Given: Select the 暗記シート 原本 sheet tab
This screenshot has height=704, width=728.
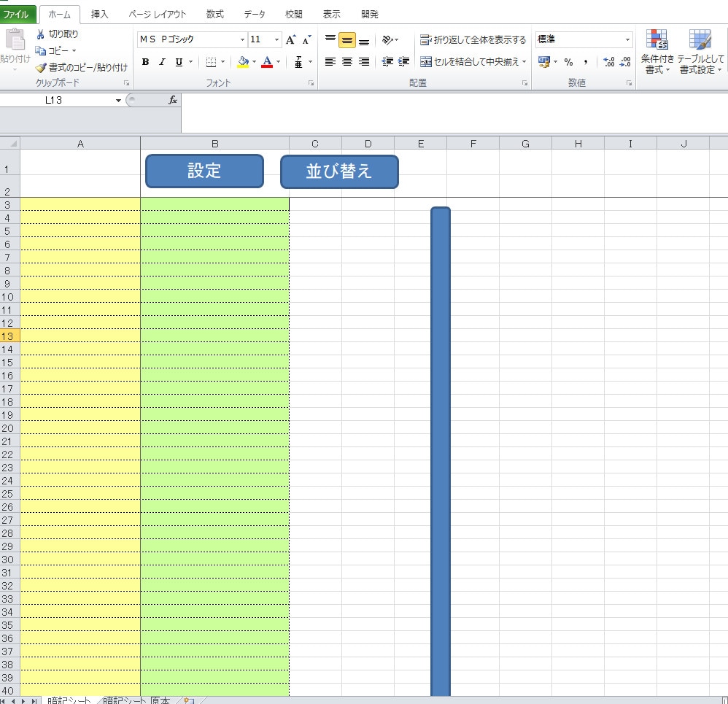Looking at the screenshot, I should point(136,700).
